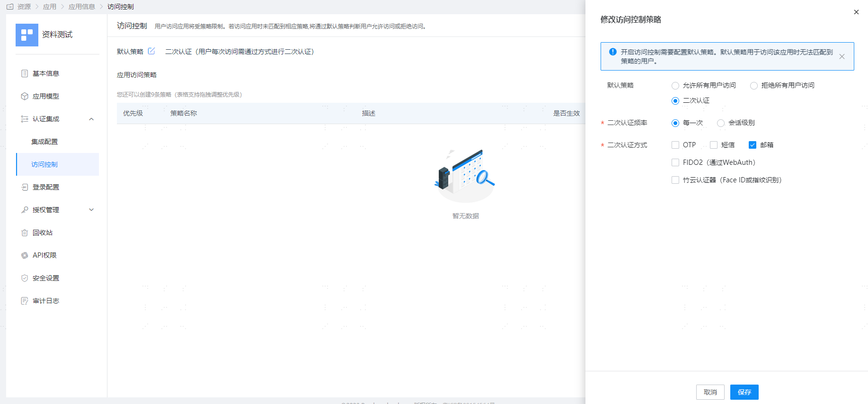This screenshot has height=404, width=868.
Task: Click the edit icon beside 默认策略
Action: (x=151, y=51)
